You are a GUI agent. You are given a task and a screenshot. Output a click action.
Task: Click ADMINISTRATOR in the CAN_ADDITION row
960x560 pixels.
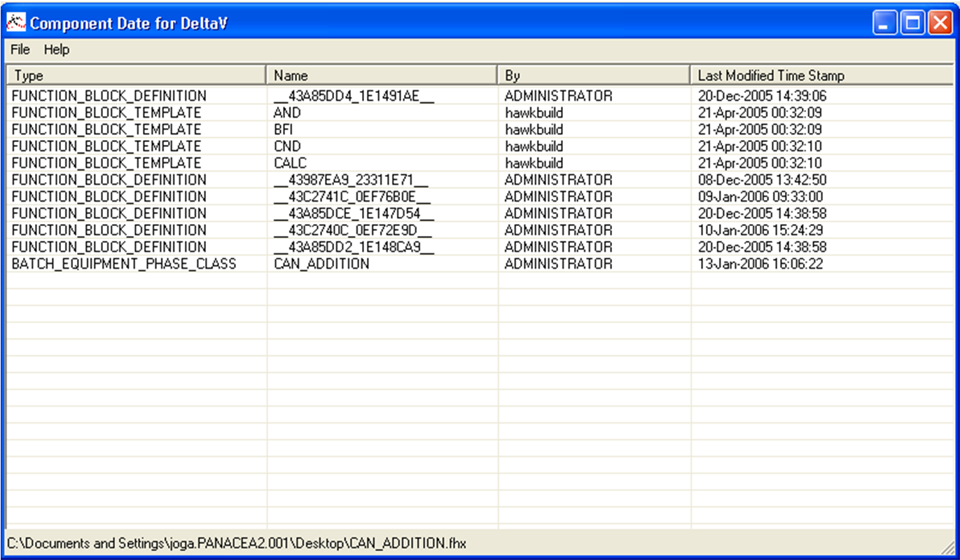pyautogui.click(x=558, y=264)
